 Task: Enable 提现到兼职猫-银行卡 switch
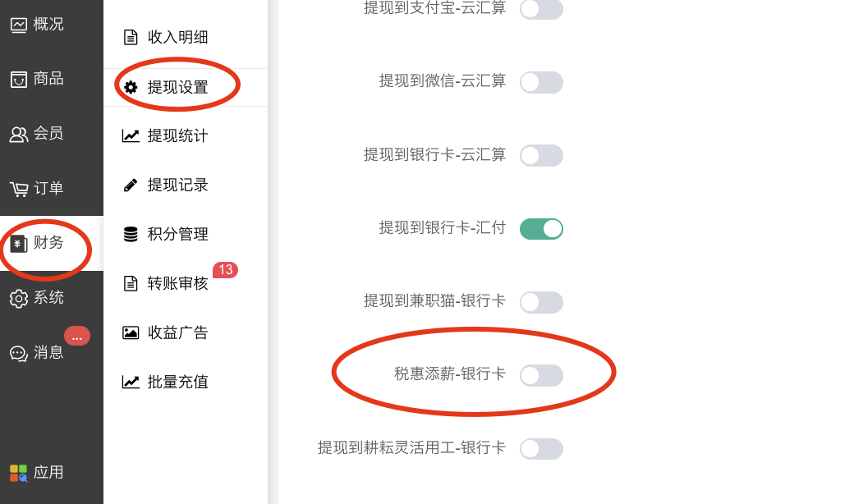coord(541,302)
